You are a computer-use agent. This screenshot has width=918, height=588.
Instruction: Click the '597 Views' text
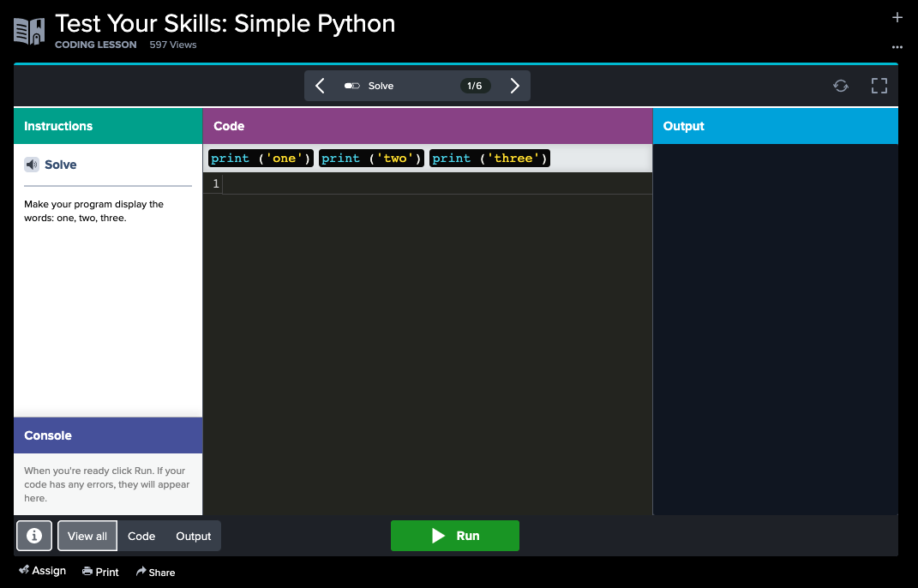point(172,45)
